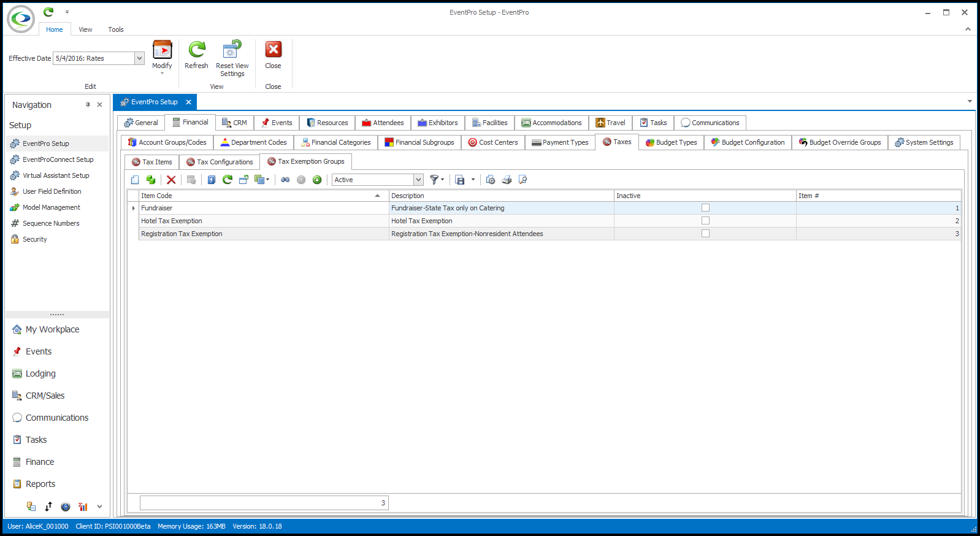Click the database export icon in navigation footer
This screenshot has width=980, height=536.
click(x=31, y=507)
